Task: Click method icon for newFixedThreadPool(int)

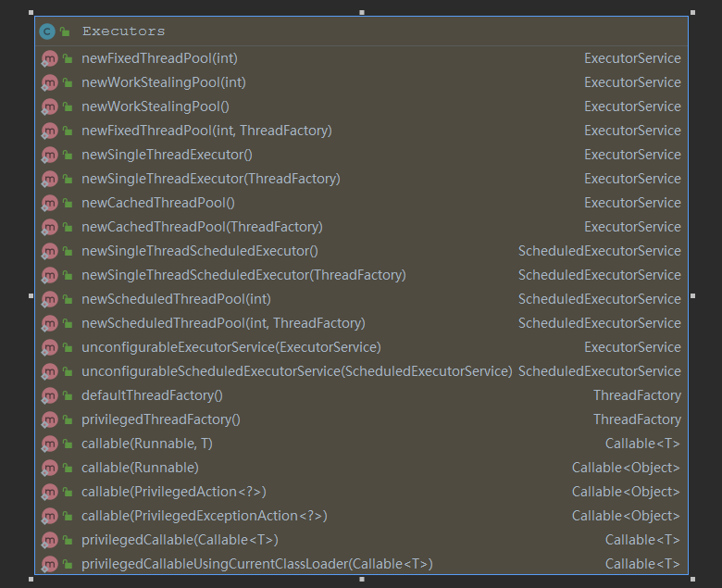Action: 49,59
